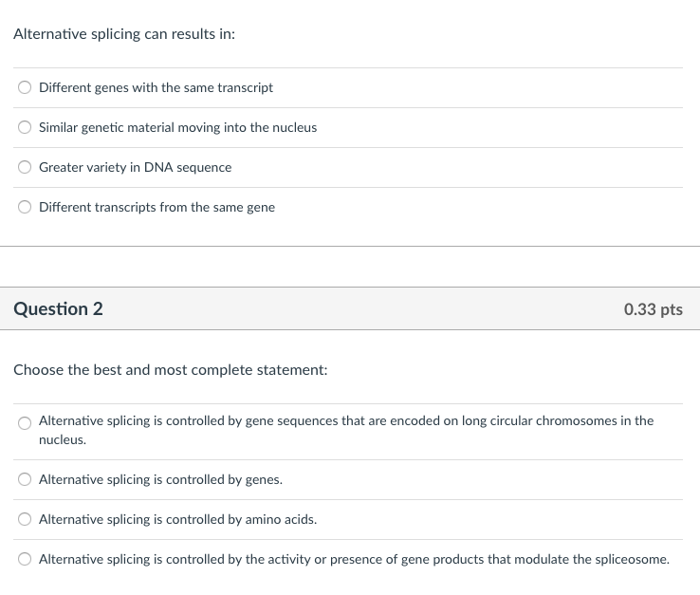
Task: Click answer text 'Different genes with the same transcript'
Action: coord(156,87)
